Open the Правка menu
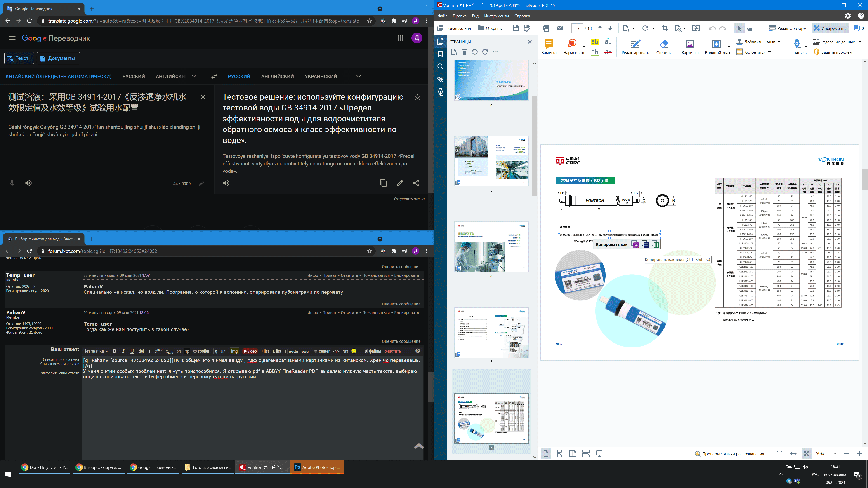 pos(459,16)
